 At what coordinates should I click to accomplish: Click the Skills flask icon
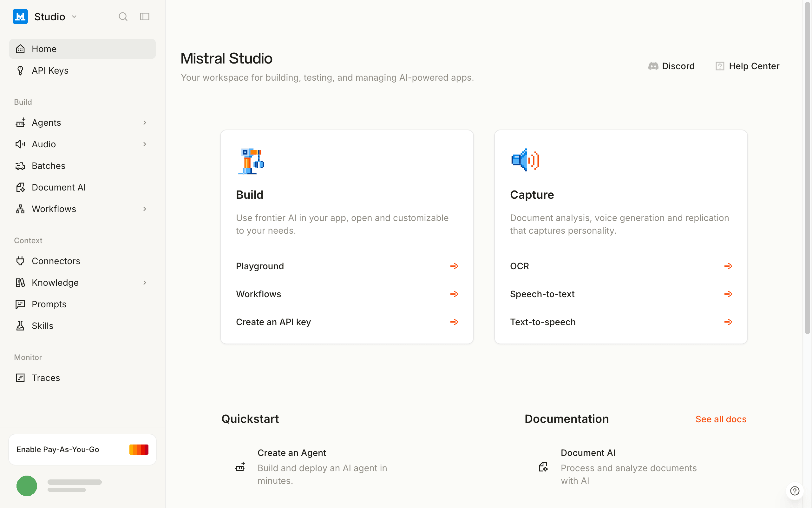(21, 326)
